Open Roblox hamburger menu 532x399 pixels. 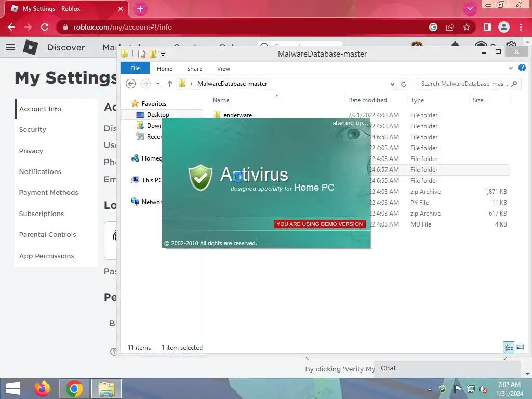pyautogui.click(x=10, y=47)
